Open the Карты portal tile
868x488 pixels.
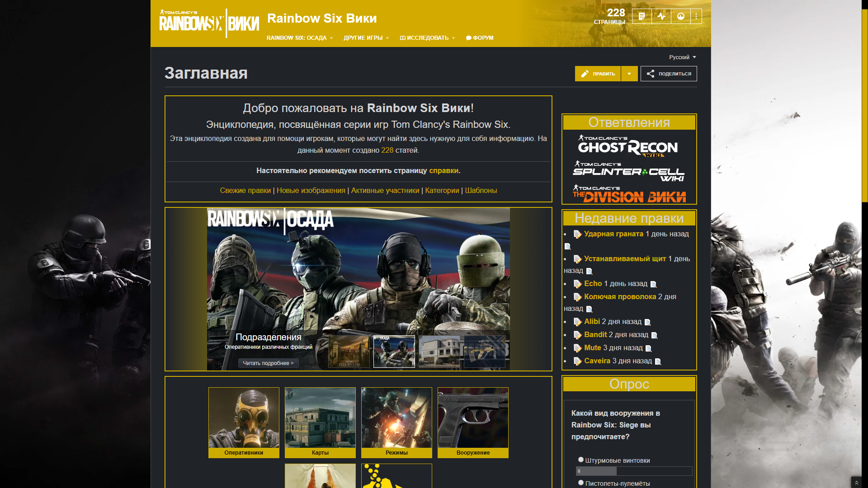coord(320,422)
